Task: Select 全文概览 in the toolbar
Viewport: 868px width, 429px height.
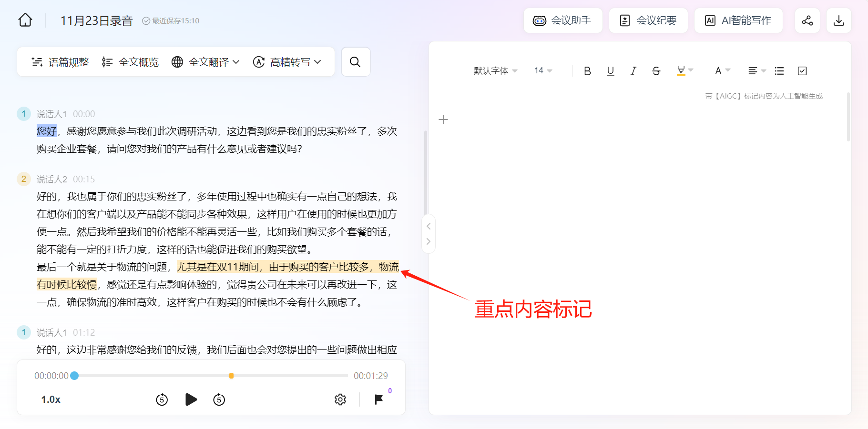Action: (131, 62)
